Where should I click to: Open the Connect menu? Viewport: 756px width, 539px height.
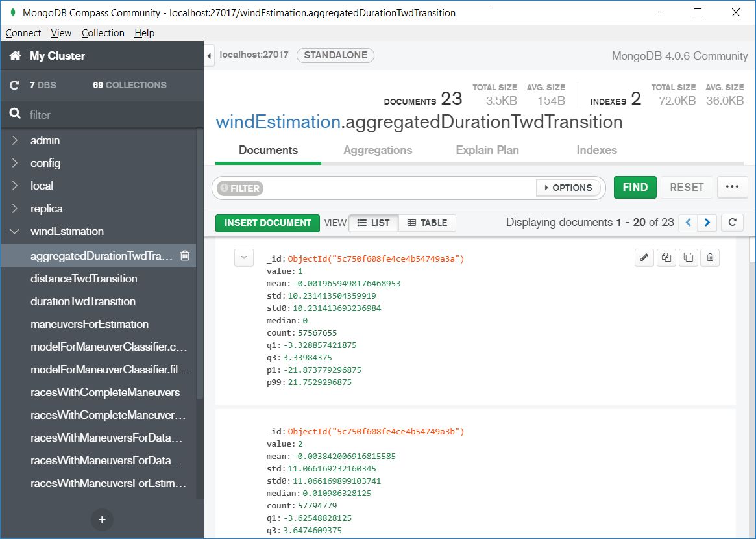click(x=23, y=33)
